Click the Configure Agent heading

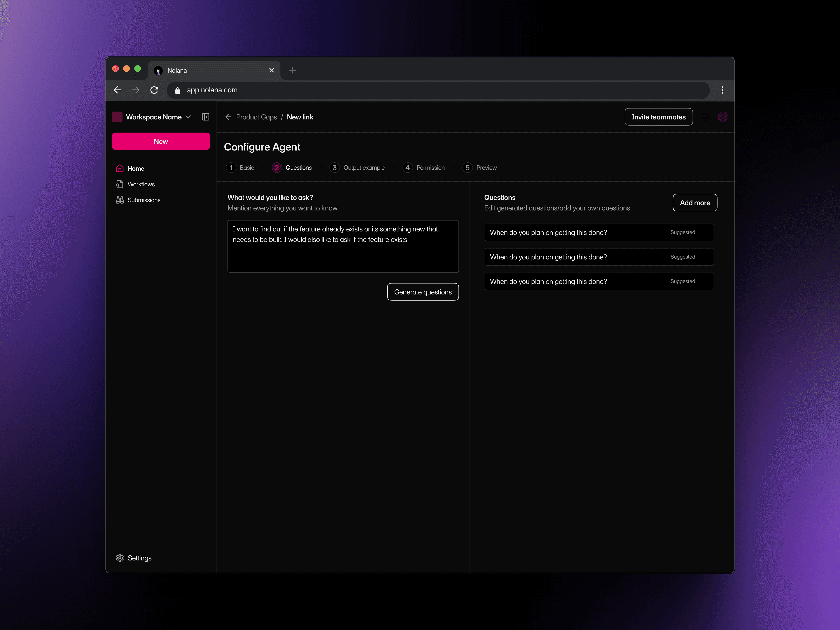click(x=262, y=147)
